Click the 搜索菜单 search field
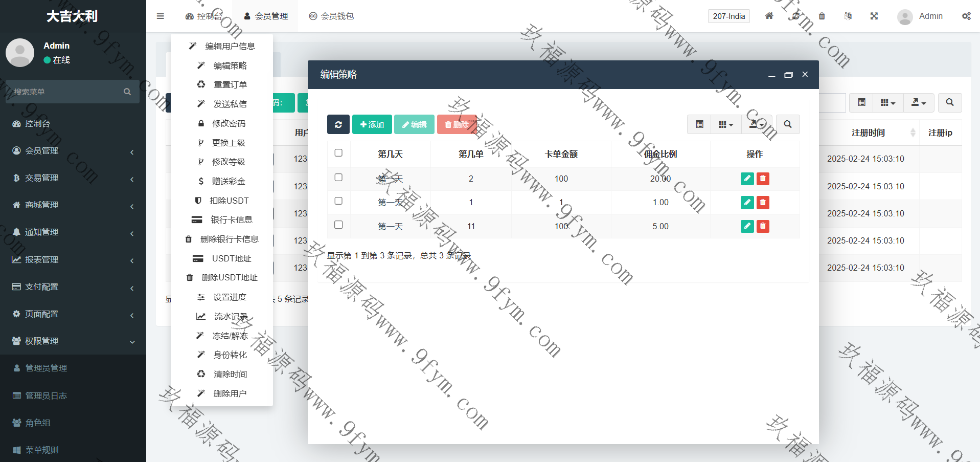The width and height of the screenshot is (980, 462). click(x=66, y=92)
